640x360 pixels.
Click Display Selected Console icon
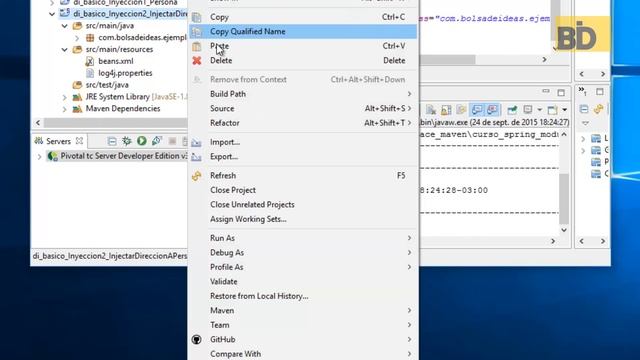(x=528, y=109)
